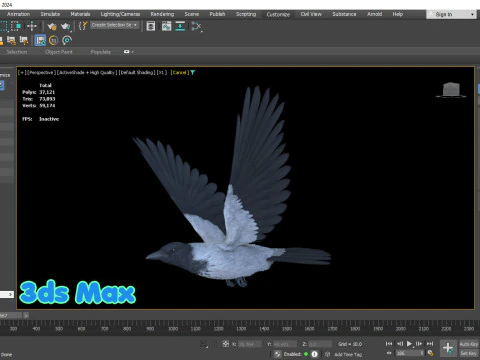
Task: Open the Materials menu
Action: (80, 14)
